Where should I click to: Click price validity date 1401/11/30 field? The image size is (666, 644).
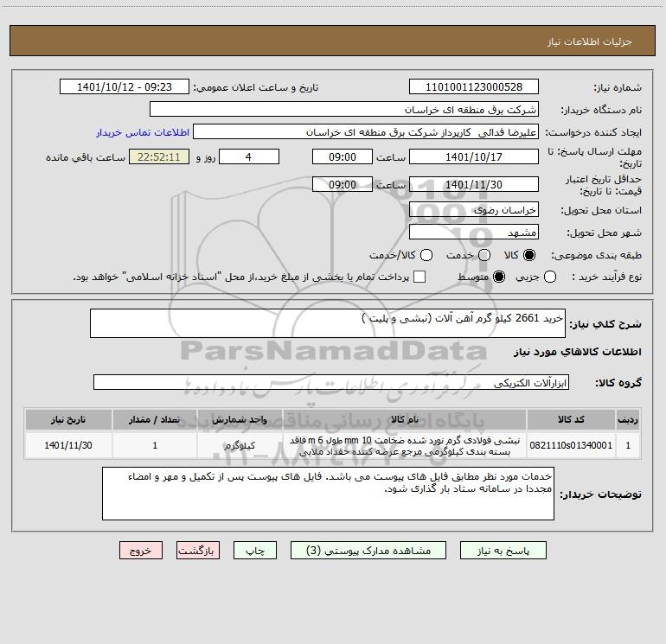click(x=474, y=185)
